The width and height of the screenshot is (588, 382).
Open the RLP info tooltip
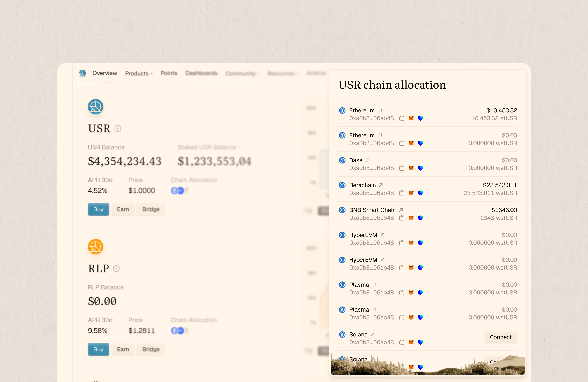pos(116,269)
